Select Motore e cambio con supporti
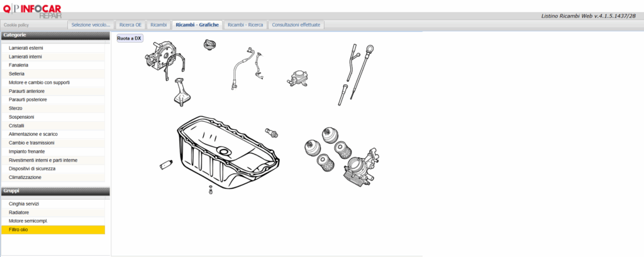644x257 pixels. pos(53,82)
